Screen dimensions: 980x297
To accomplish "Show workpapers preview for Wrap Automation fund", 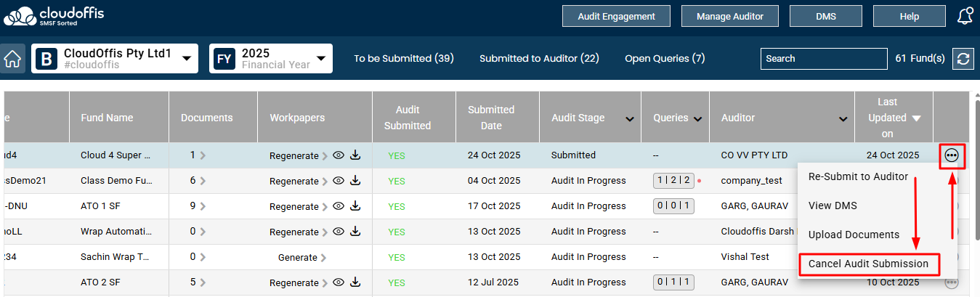I will (x=338, y=232).
